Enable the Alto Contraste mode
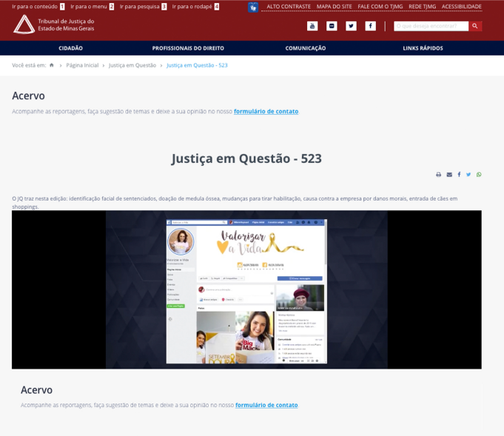504x436 pixels. (289, 7)
